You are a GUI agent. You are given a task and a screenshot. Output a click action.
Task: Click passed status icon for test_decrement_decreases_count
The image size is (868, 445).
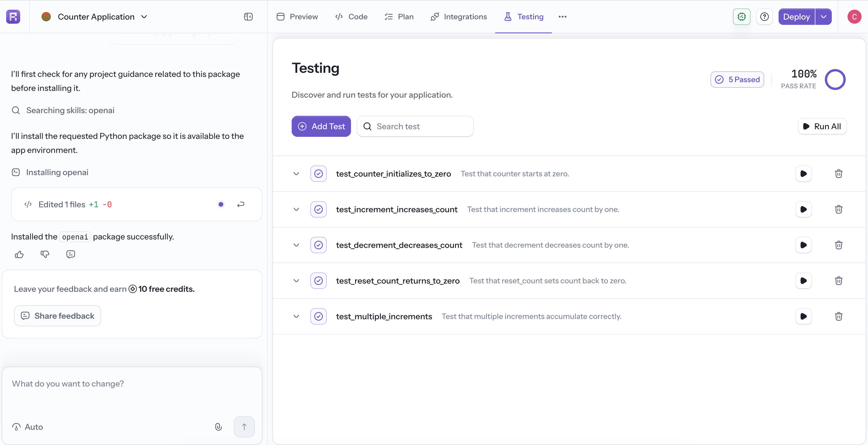coord(319,245)
